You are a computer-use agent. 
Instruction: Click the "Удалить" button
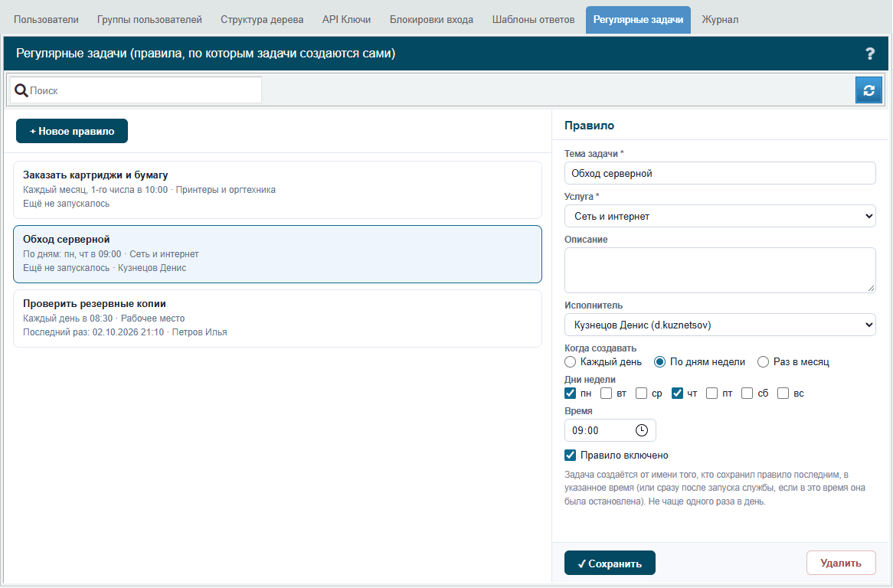[x=841, y=563]
